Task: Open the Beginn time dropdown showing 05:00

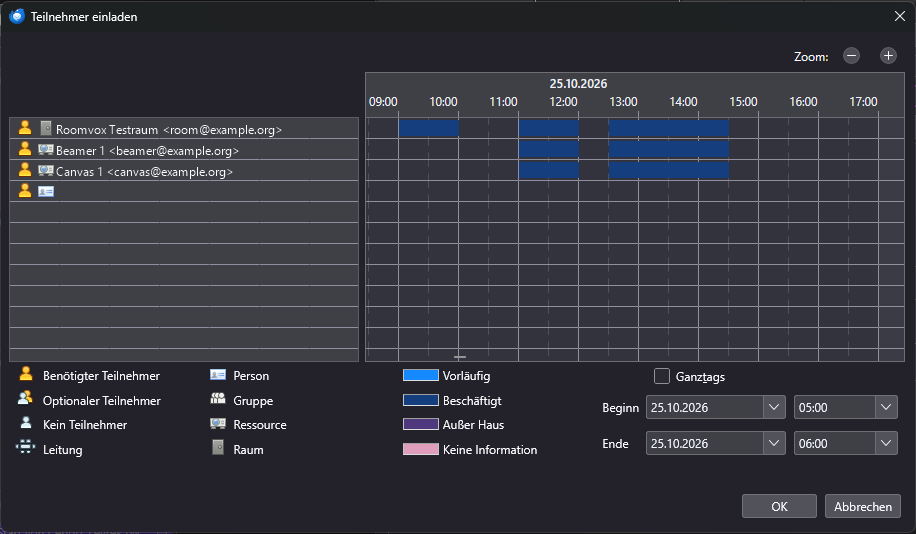Action: pos(886,407)
